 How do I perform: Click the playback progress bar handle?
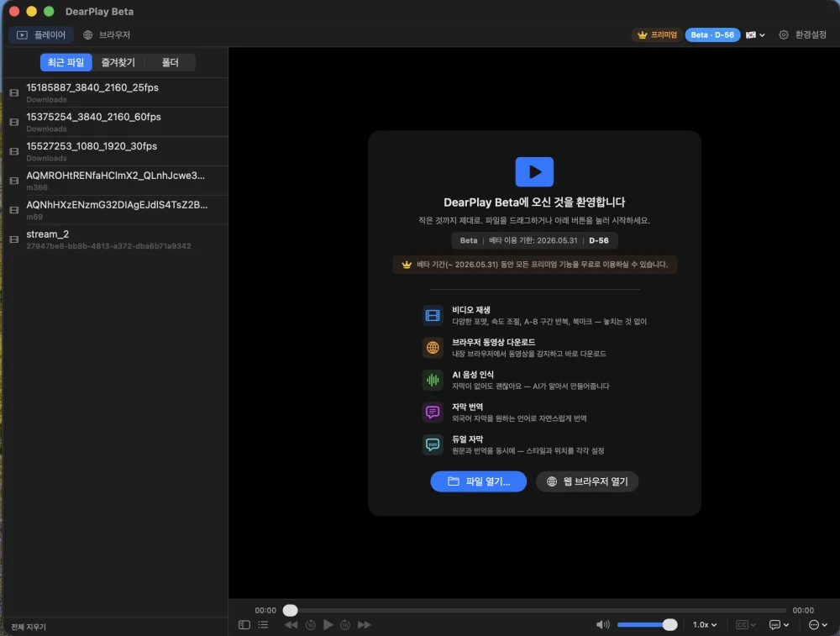coord(291,610)
